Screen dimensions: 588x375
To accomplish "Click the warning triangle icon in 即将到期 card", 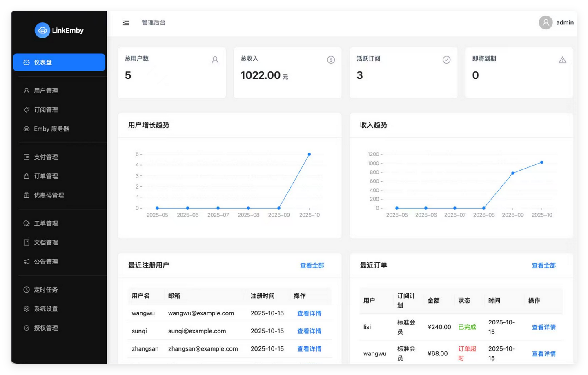I will coord(563,60).
